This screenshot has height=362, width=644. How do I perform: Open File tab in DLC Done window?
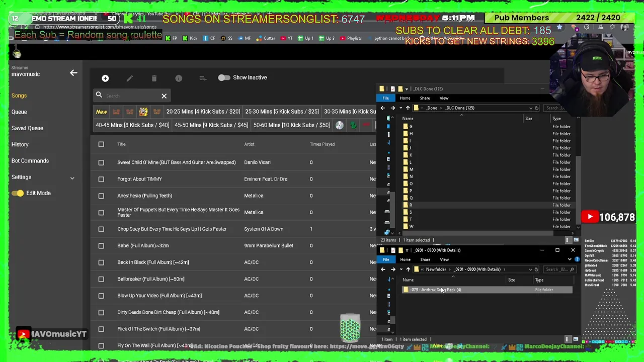tap(385, 98)
